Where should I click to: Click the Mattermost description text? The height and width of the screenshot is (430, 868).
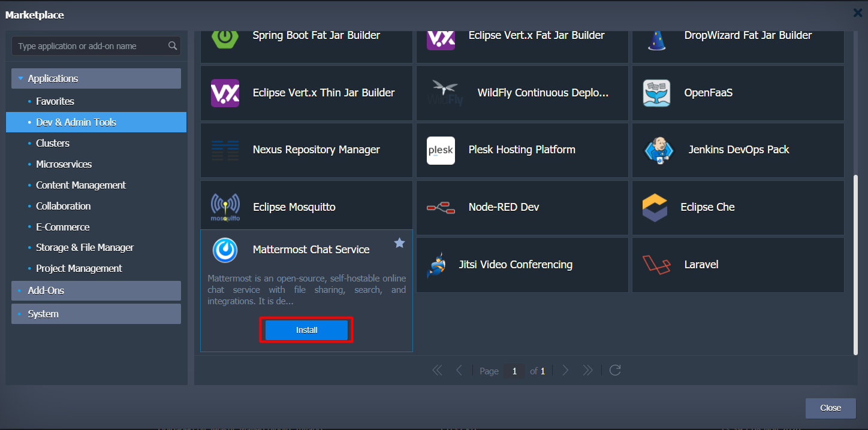[x=306, y=290]
